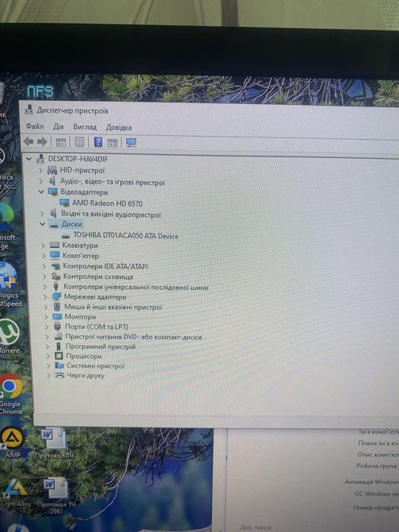
Task: Expand the Системні пристрої category
Action: pyautogui.click(x=48, y=366)
